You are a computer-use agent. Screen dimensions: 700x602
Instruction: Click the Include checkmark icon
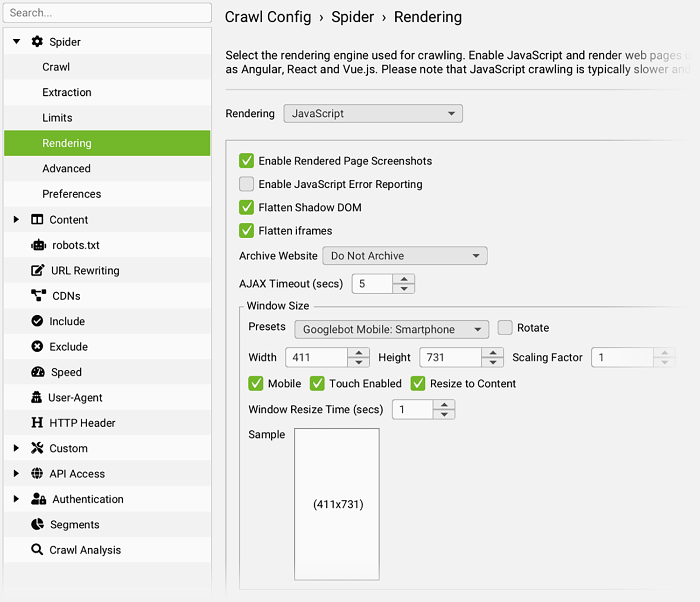click(x=37, y=321)
